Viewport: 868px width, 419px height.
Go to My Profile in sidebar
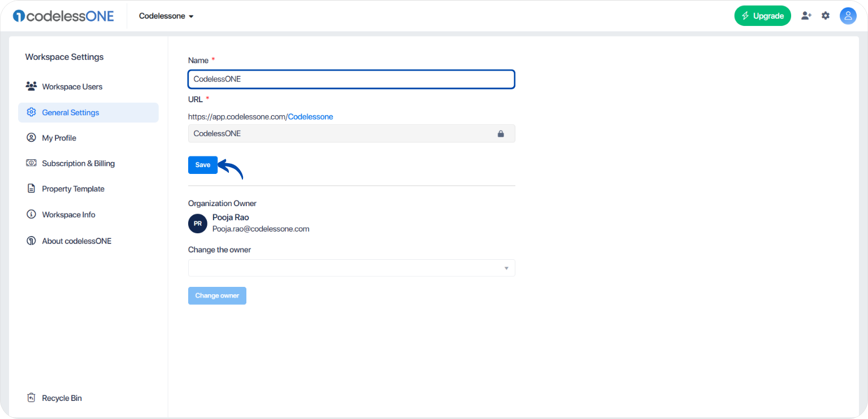coord(88,138)
